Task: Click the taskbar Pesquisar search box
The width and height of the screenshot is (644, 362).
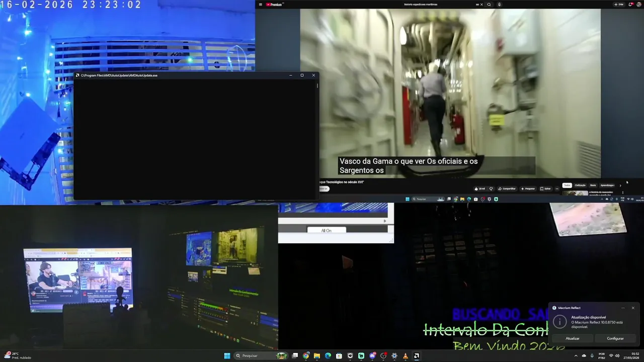Action: [x=261, y=356]
